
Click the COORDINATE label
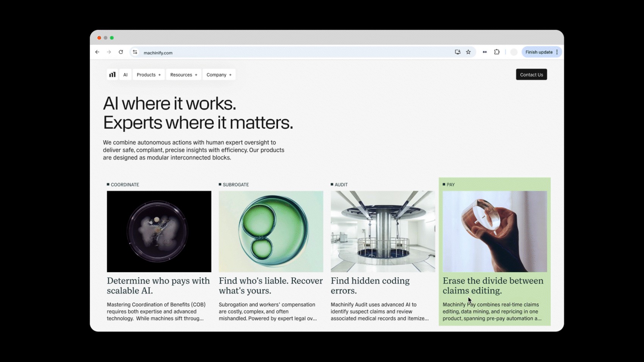125,185
